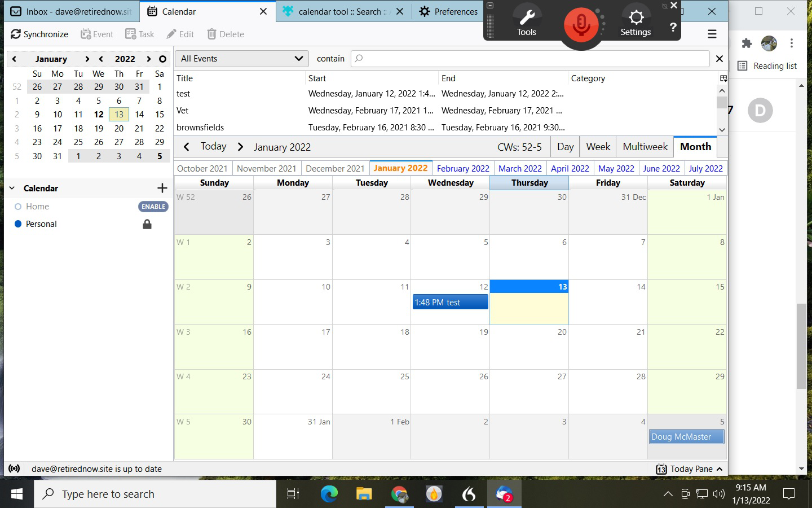Select the Vet event row in list
The width and height of the screenshot is (812, 508).
tap(445, 111)
